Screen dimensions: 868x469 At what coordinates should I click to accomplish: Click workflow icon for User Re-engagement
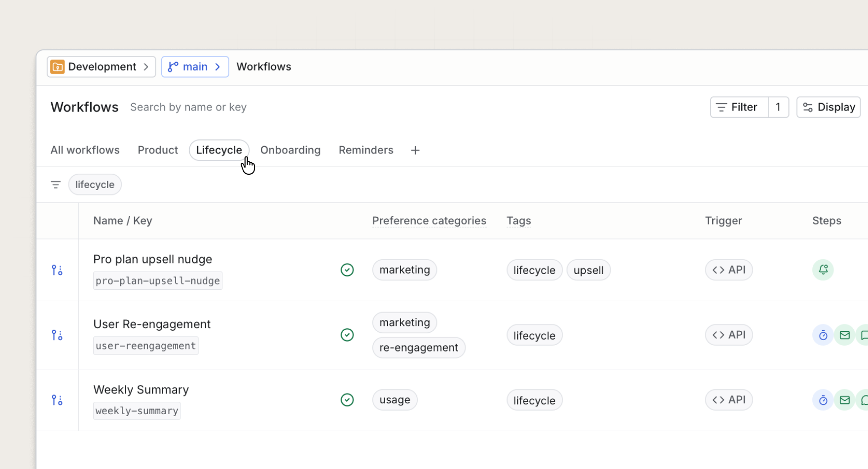(x=57, y=335)
